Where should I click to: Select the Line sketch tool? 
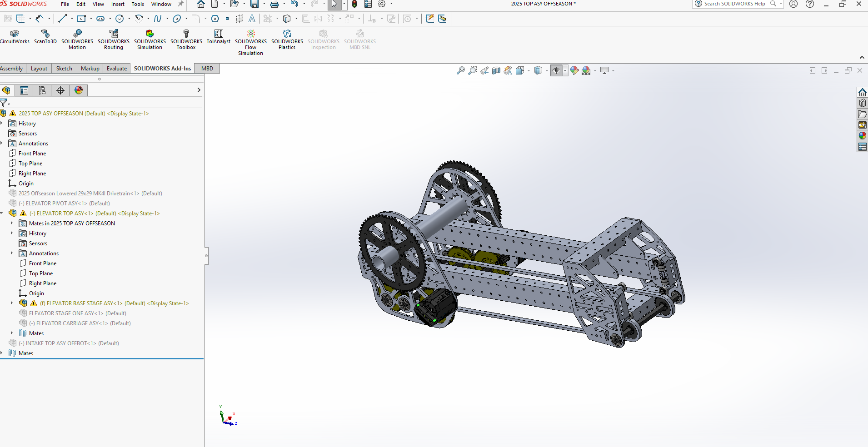[x=62, y=19]
